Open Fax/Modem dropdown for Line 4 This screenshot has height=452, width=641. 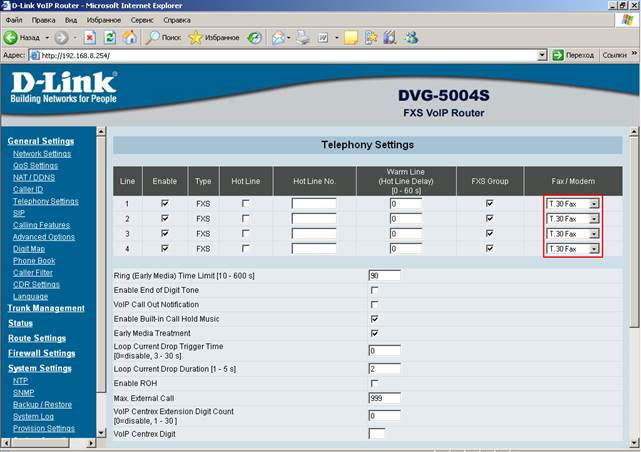pos(594,248)
